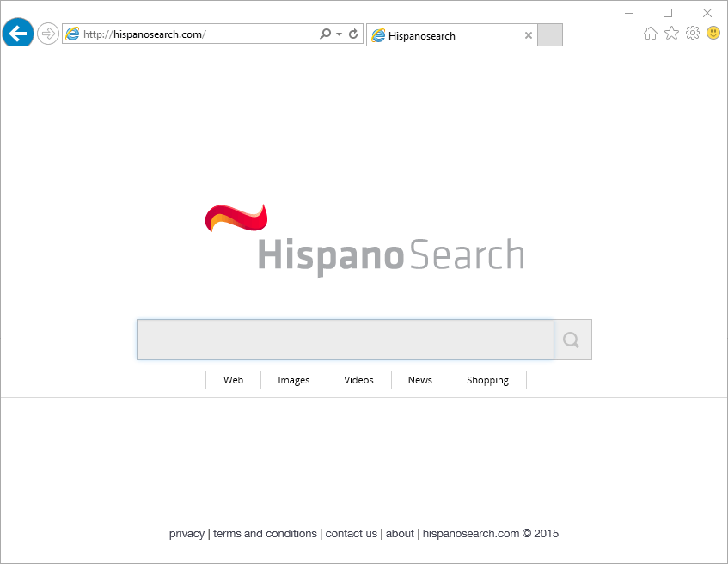Go back using the blue back arrow
This screenshot has width=728, height=564.
coord(18,33)
